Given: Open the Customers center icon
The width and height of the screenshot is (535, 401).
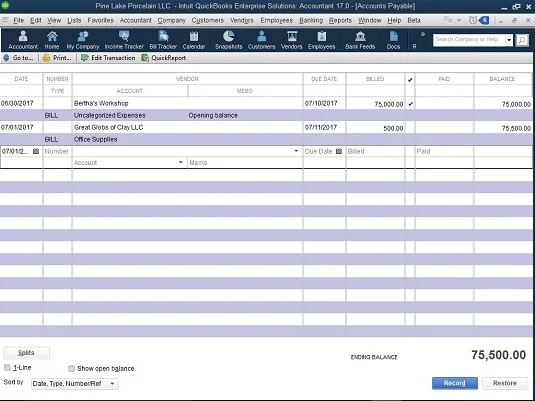Looking at the screenshot, I should pyautogui.click(x=261, y=40).
